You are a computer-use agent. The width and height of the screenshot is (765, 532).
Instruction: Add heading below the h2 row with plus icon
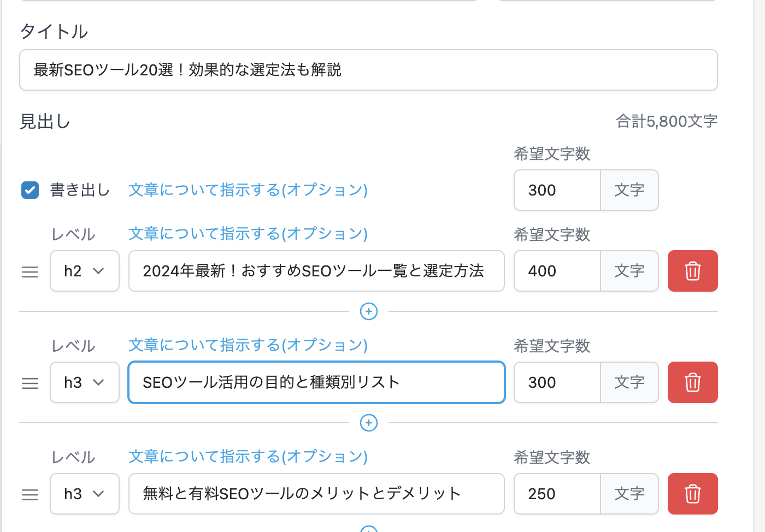[x=369, y=311]
